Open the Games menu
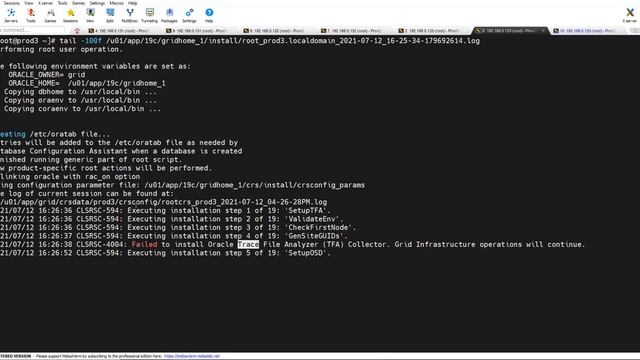Image resolution: width=640 pixels, height=360 pixels. coord(78,3)
